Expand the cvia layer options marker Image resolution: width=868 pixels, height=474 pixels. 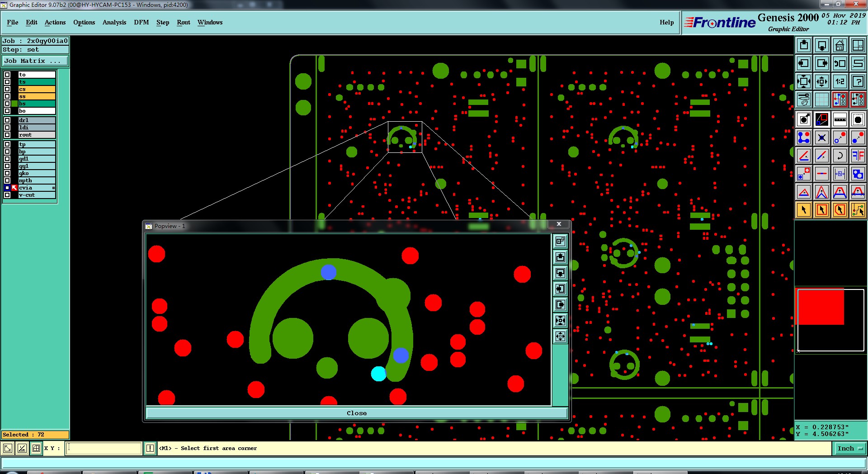pyautogui.click(x=53, y=188)
